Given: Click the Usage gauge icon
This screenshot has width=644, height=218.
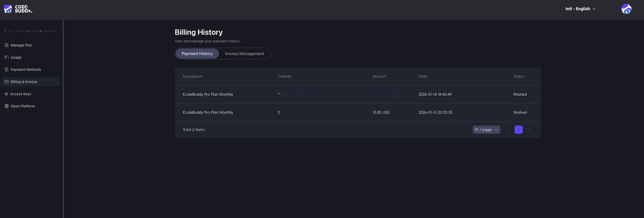Looking at the screenshot, I should point(7,57).
